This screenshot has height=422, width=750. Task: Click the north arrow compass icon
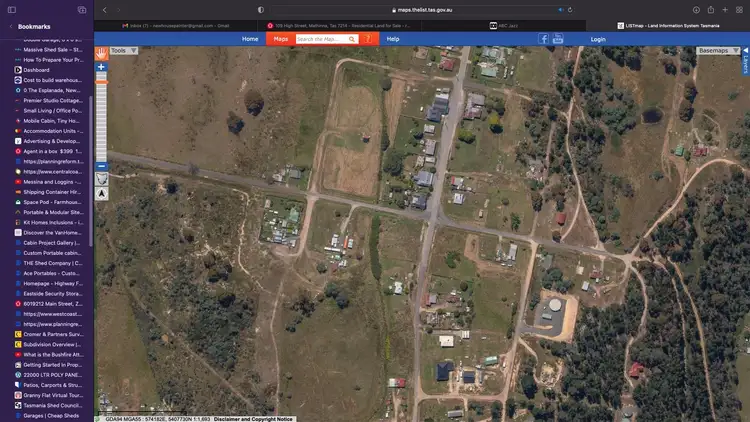(101, 194)
